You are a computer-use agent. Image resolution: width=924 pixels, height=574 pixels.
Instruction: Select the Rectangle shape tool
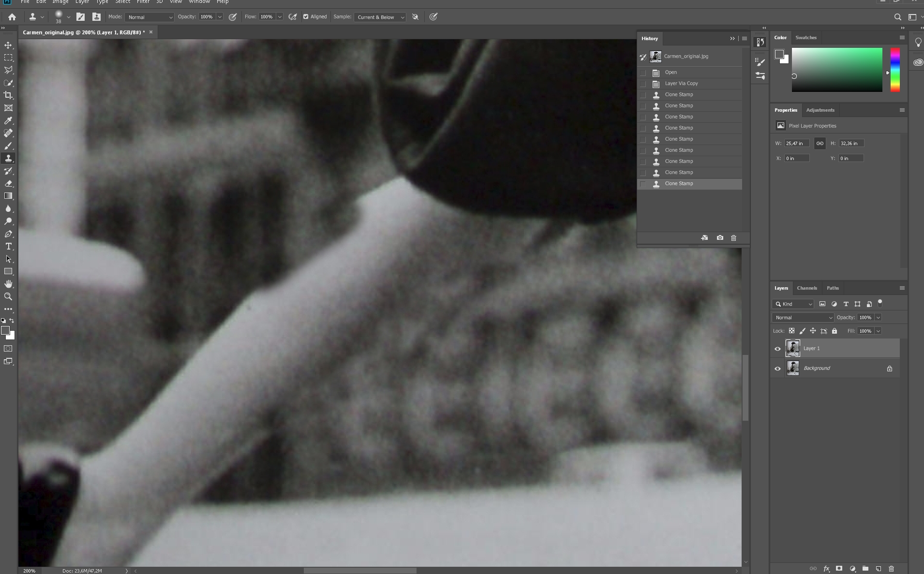(8, 271)
